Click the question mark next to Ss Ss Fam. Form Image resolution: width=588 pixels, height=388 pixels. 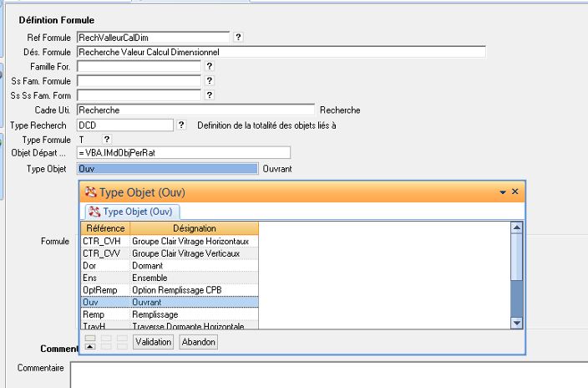[x=210, y=95]
